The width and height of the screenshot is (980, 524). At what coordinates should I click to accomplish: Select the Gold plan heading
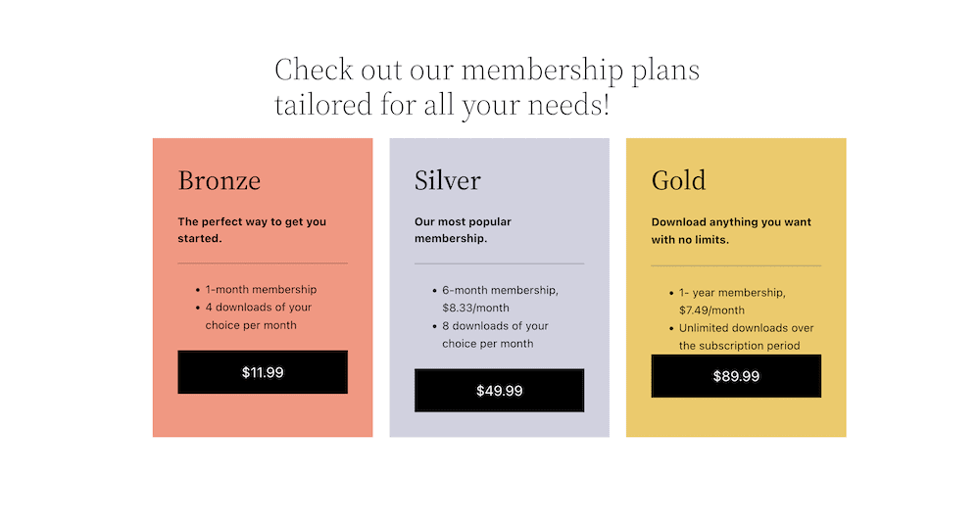click(678, 180)
